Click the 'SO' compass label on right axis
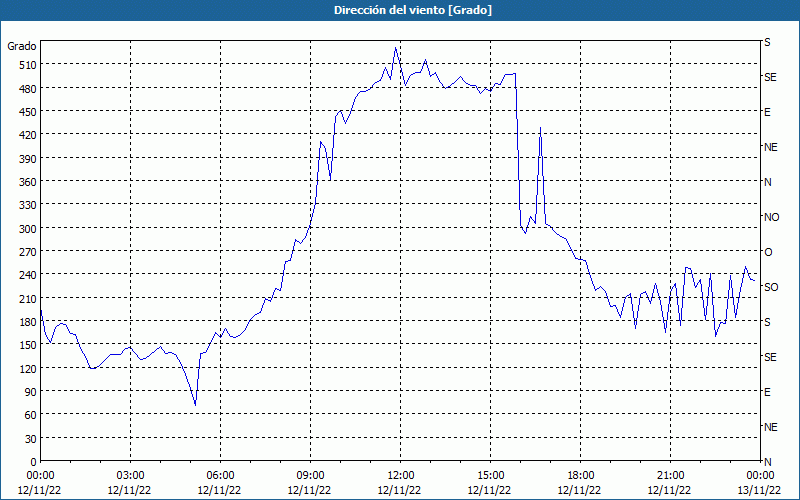 (771, 287)
